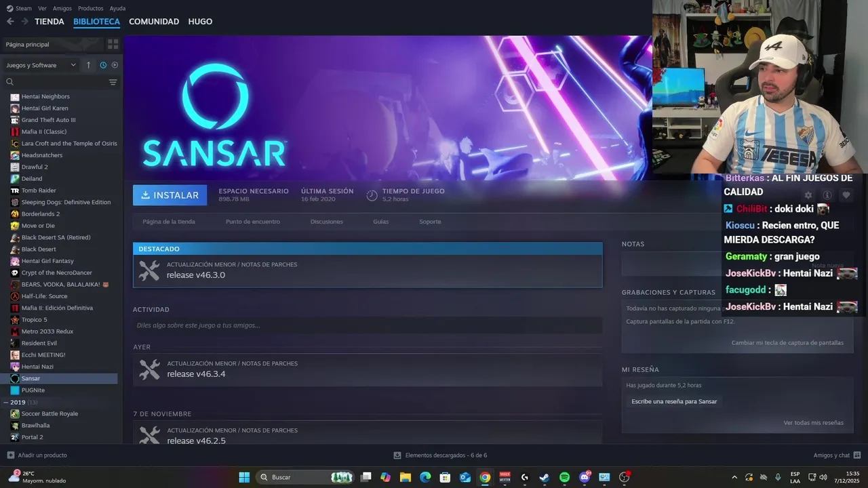Open release v46.2.5 patch notes
The height and width of the screenshot is (488, 868).
point(368,434)
